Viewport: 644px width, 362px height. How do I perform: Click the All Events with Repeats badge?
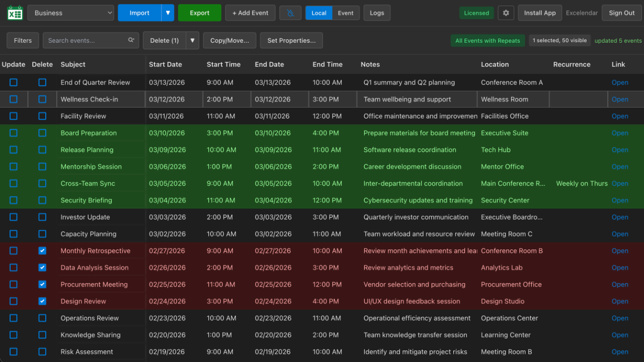click(x=488, y=41)
